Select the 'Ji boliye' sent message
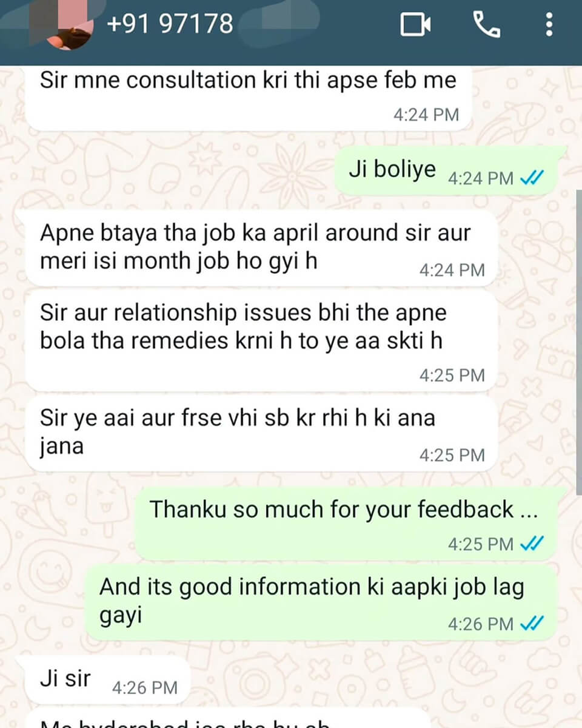This screenshot has width=582, height=728. coord(451,171)
